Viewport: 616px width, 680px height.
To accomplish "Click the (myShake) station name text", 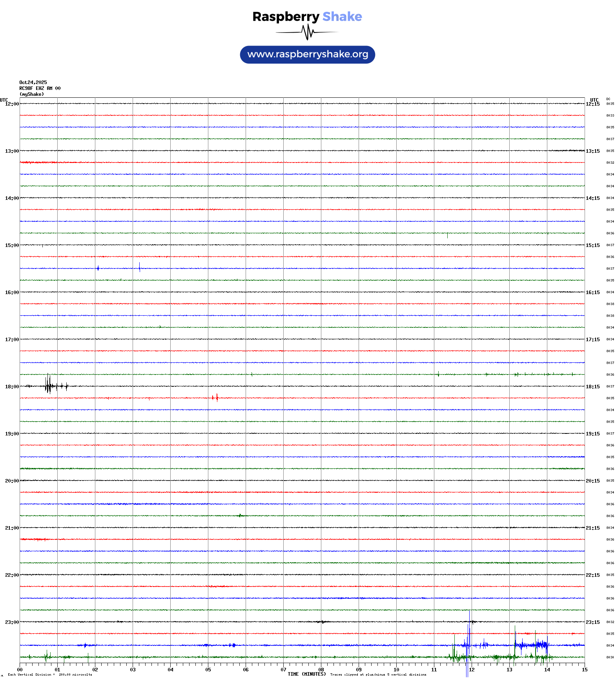I will click(31, 94).
